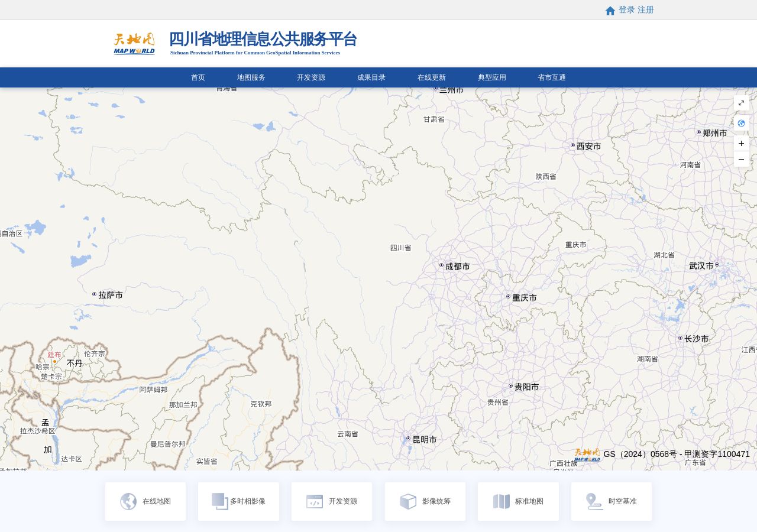Click the 拉萨市 city marker
Viewport: 757px width, 532px height.
(94, 294)
